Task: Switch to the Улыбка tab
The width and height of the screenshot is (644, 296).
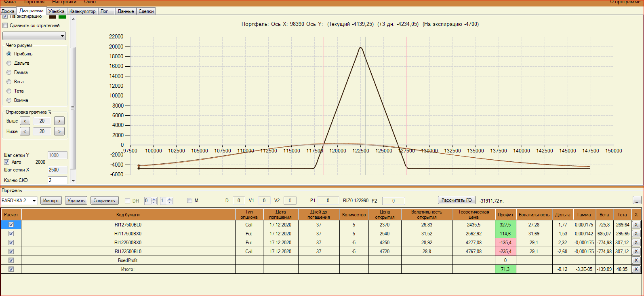Action: point(57,11)
